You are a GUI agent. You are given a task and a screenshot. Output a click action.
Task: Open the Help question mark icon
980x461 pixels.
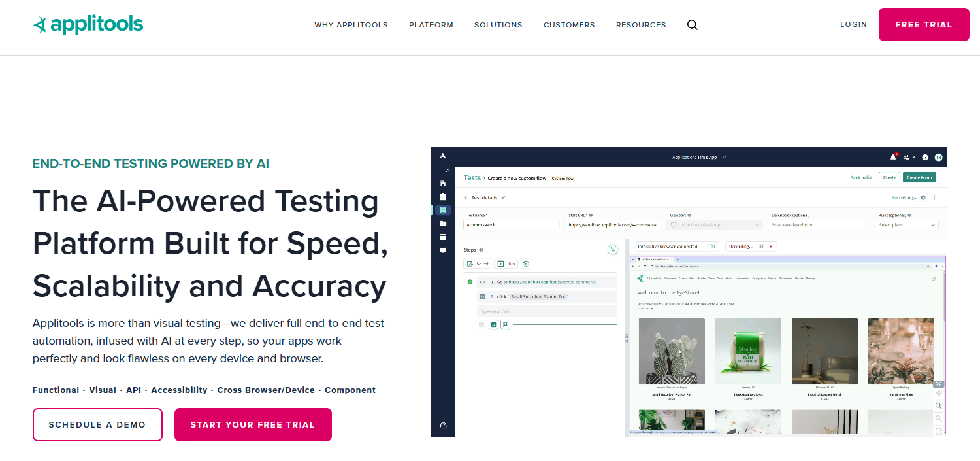[x=925, y=158]
